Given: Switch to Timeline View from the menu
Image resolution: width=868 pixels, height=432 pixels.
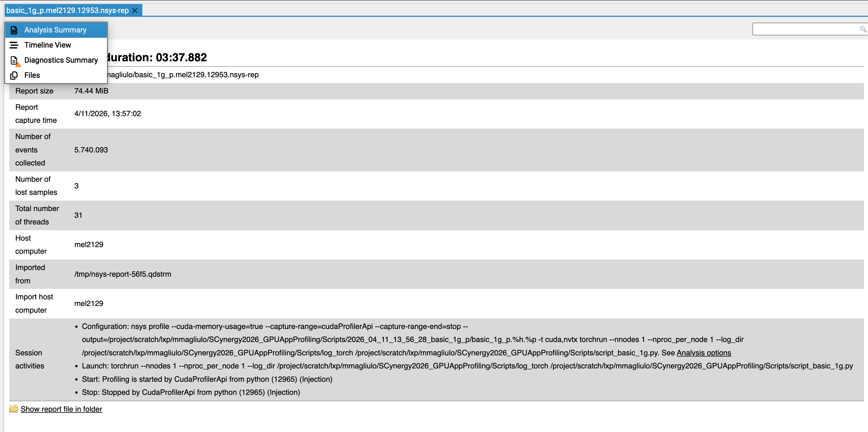Looking at the screenshot, I should 48,45.
